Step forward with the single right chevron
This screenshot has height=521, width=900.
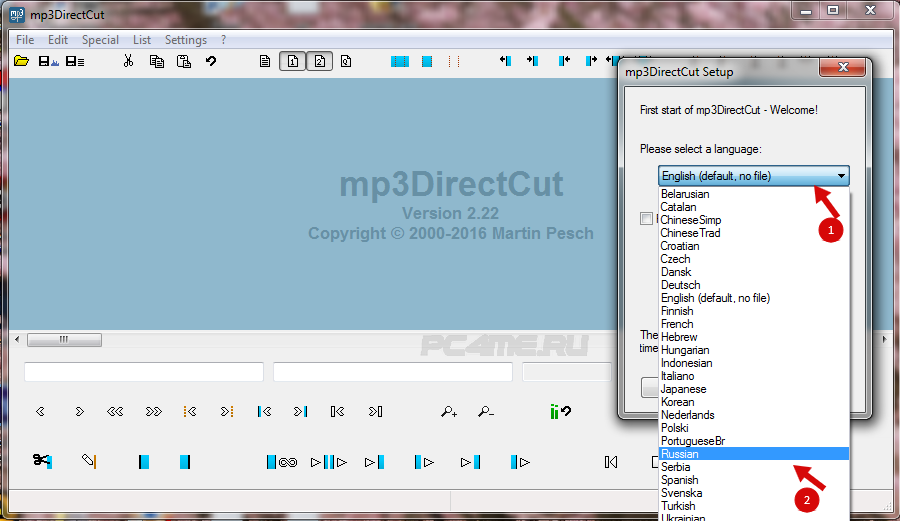coord(79,411)
